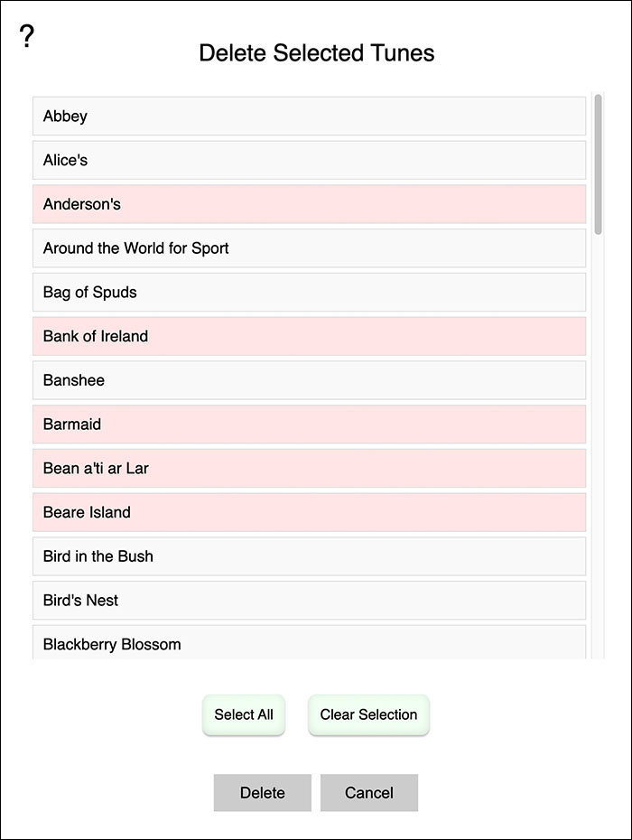Deselect the Anderson's tune

(309, 204)
